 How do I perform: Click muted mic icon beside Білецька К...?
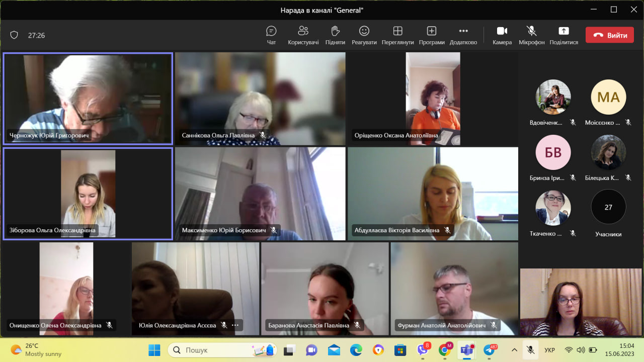(x=628, y=177)
